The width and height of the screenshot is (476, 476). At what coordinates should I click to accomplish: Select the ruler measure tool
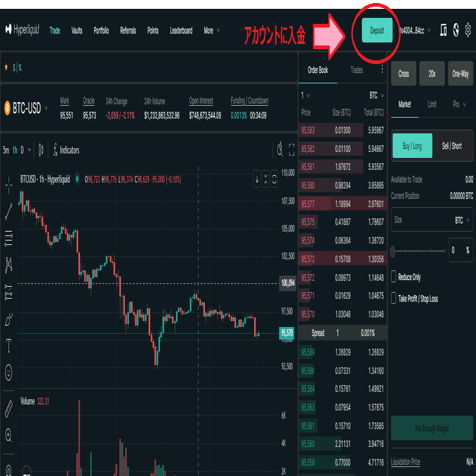[x=9, y=409]
